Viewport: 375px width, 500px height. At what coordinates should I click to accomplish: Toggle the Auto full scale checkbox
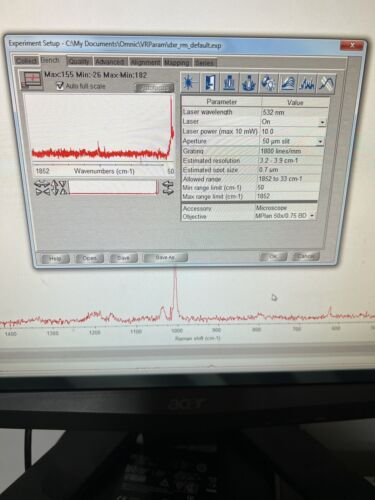tap(60, 86)
